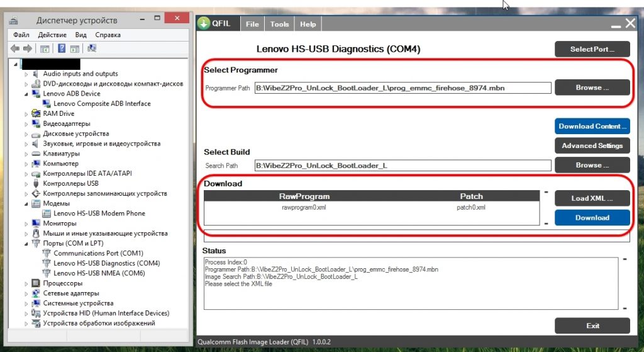Click the SelectPort button
The width and height of the screenshot is (644, 352).
pyautogui.click(x=592, y=49)
